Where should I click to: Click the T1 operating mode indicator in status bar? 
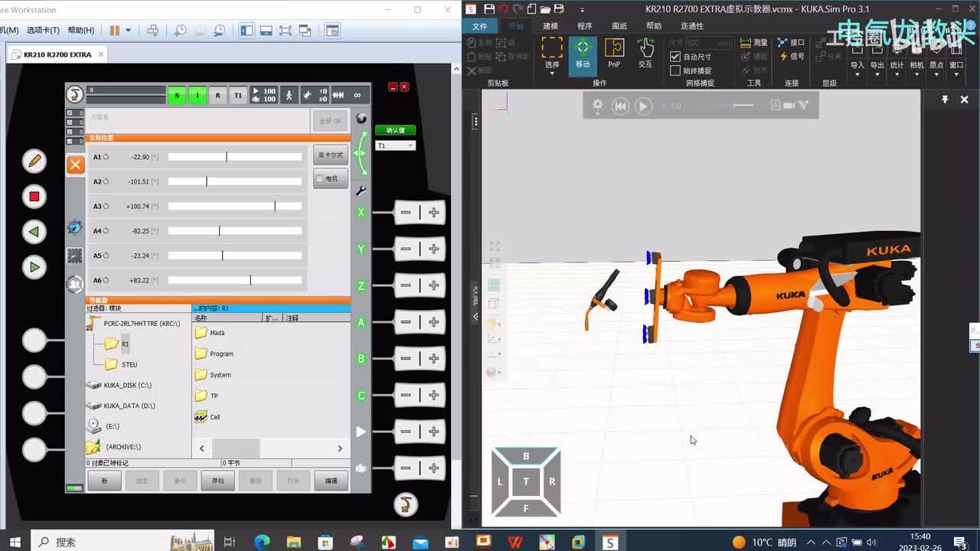coord(238,96)
